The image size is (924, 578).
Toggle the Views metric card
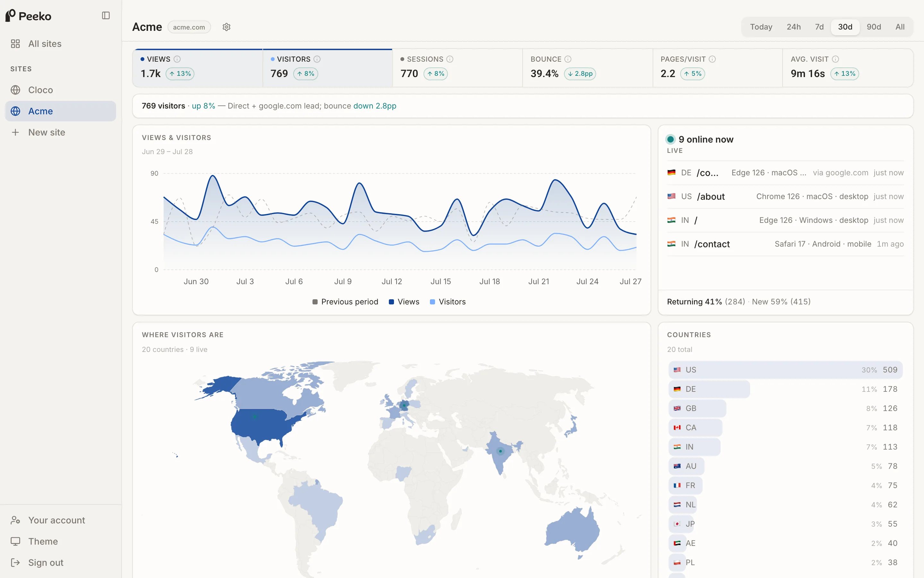[x=198, y=68]
